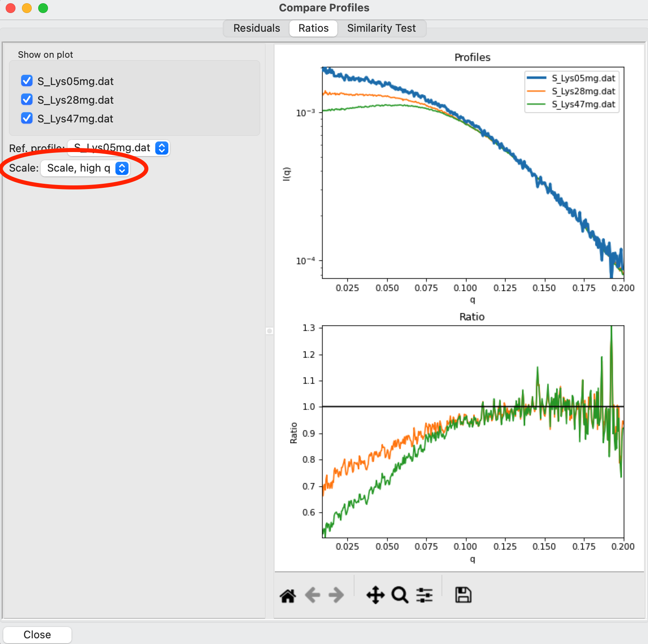
Task: Click the Home reset view icon
Action: click(288, 596)
